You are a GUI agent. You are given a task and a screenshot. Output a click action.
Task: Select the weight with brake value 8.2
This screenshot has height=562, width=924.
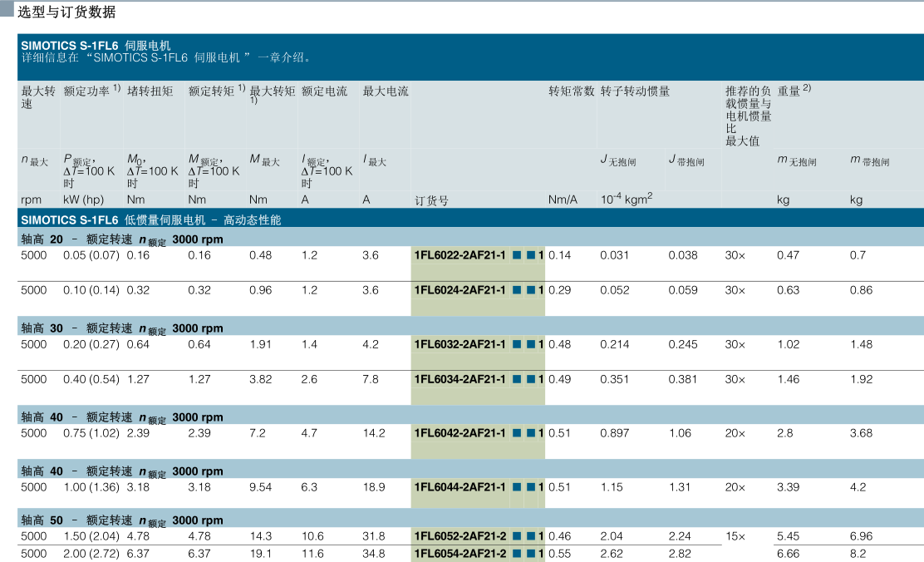[x=858, y=554]
